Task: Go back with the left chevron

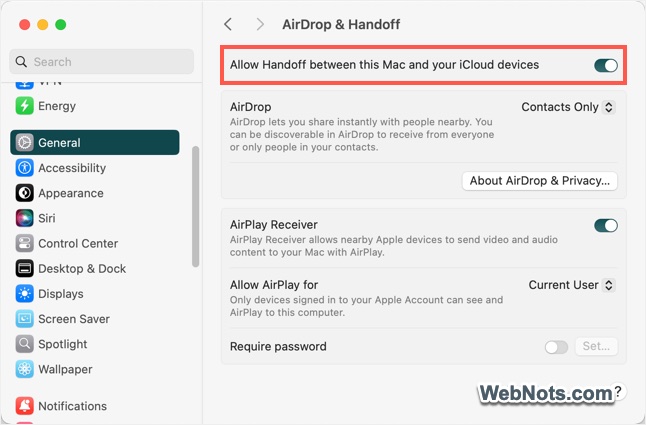Action: [228, 24]
